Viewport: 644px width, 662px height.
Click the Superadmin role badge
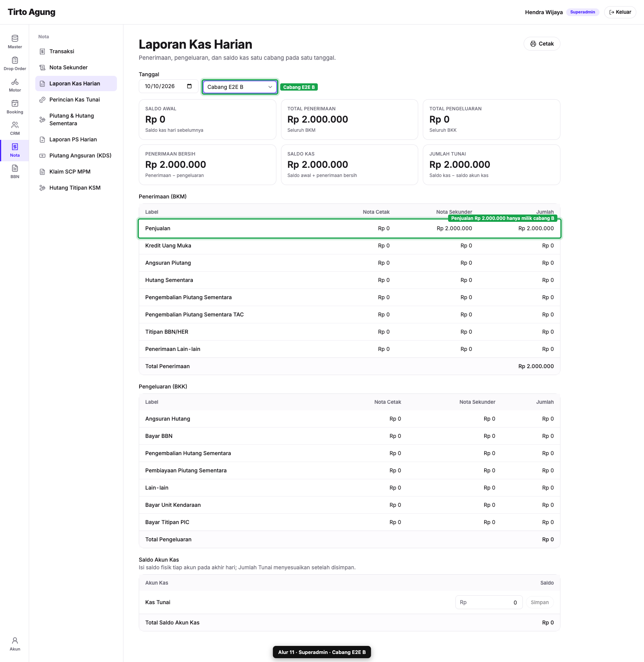click(582, 12)
